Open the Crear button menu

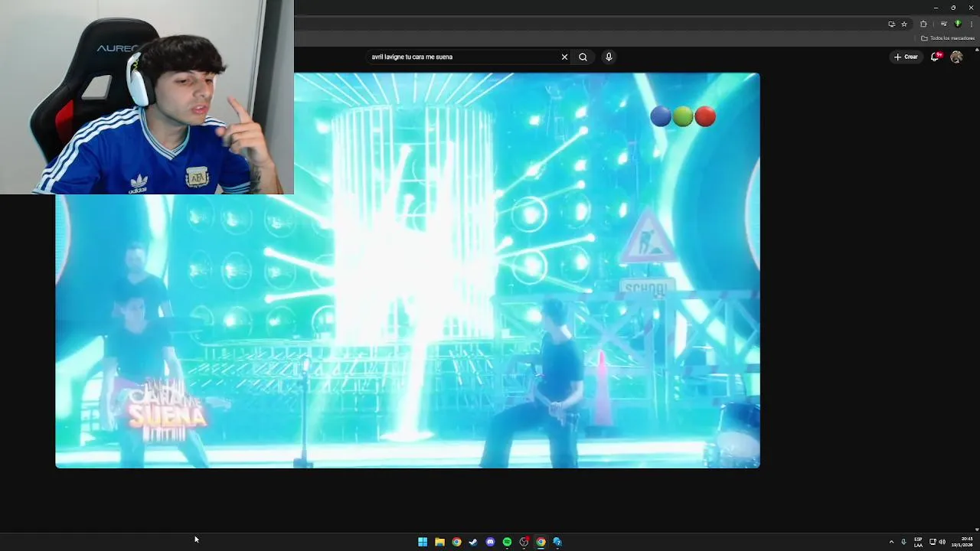pyautogui.click(x=906, y=57)
